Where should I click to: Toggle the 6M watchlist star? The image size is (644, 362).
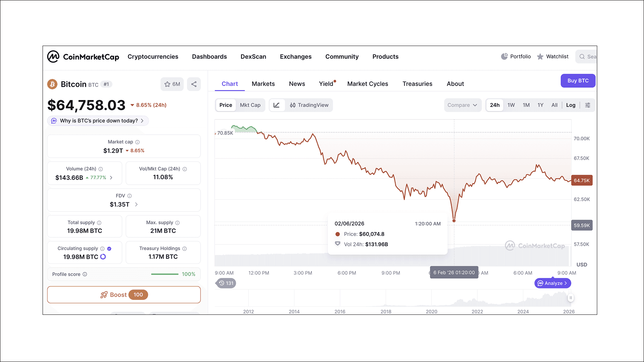[x=172, y=84]
